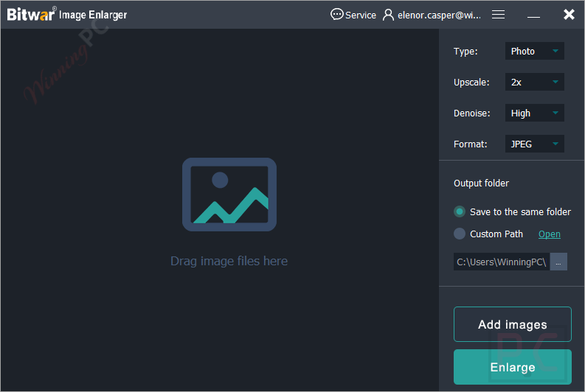Minimize the Image Enlarger window

[x=533, y=16]
